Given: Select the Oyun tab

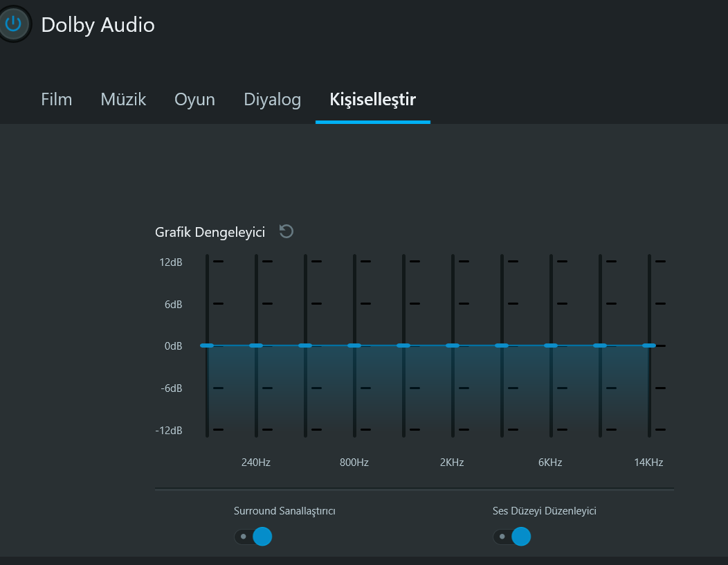Looking at the screenshot, I should [194, 99].
